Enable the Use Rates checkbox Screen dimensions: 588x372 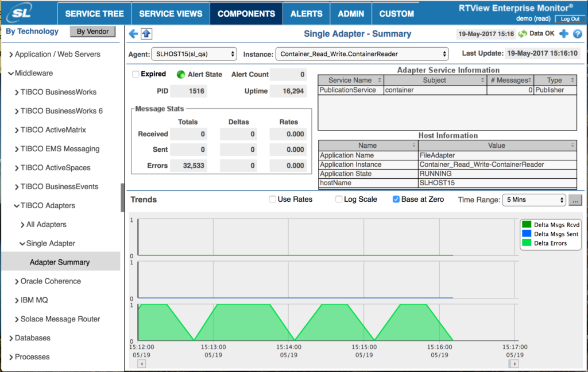[273, 200]
